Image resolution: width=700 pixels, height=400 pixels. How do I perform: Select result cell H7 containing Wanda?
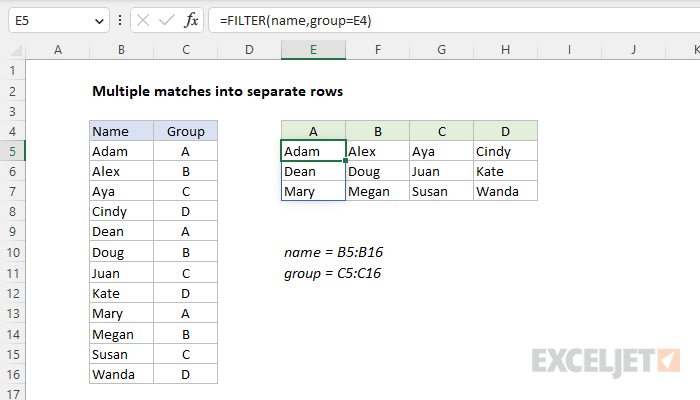pyautogui.click(x=505, y=192)
